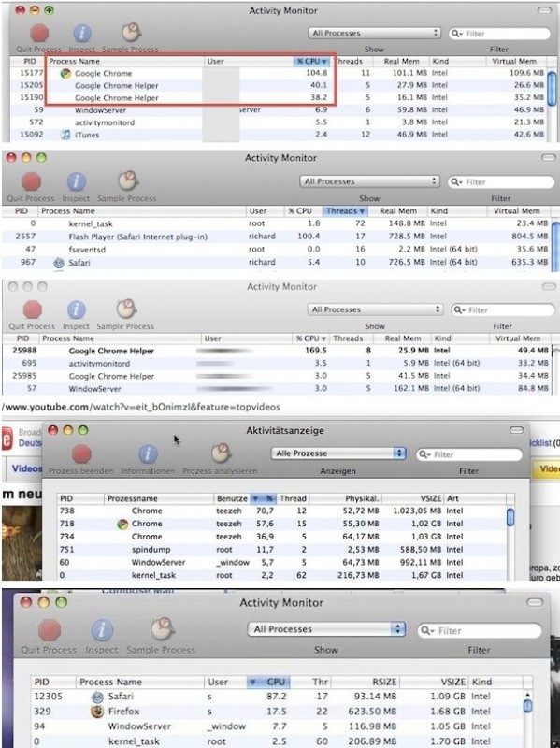The height and width of the screenshot is (748, 560).
Task: Toggle toolbar pill button in window listing Flash Player
Action: point(549,157)
